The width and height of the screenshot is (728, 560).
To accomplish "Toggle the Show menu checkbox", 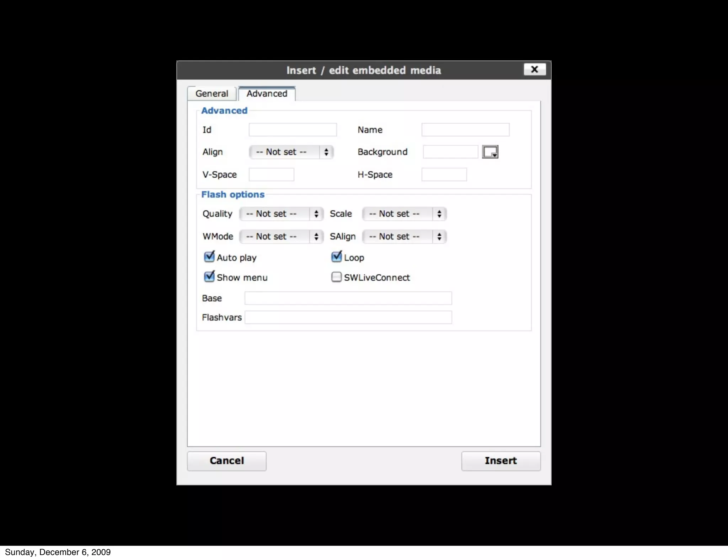I will (x=209, y=277).
